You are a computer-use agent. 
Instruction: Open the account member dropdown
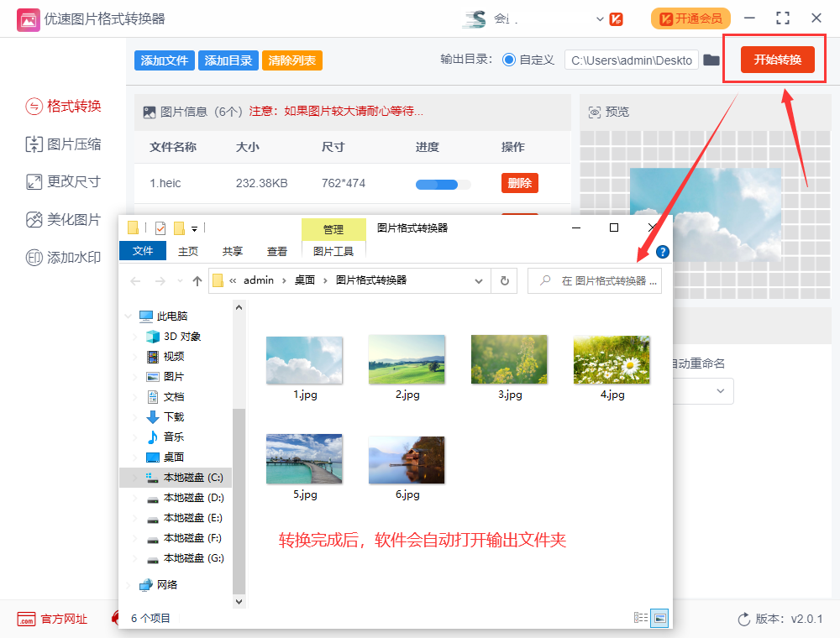600,18
